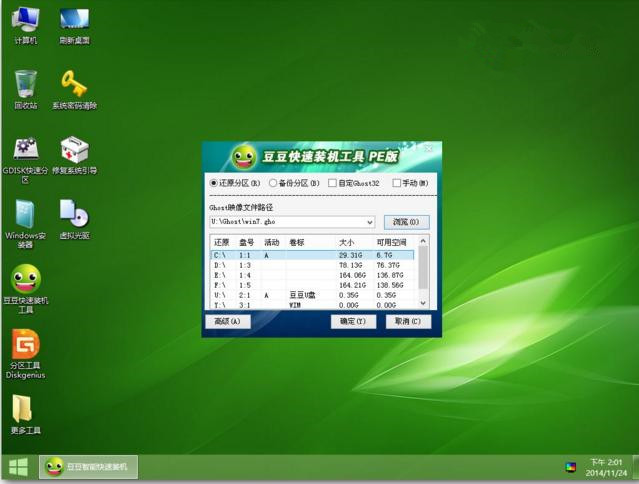Launch 修复系统引导 first-aid icon

coord(74,156)
